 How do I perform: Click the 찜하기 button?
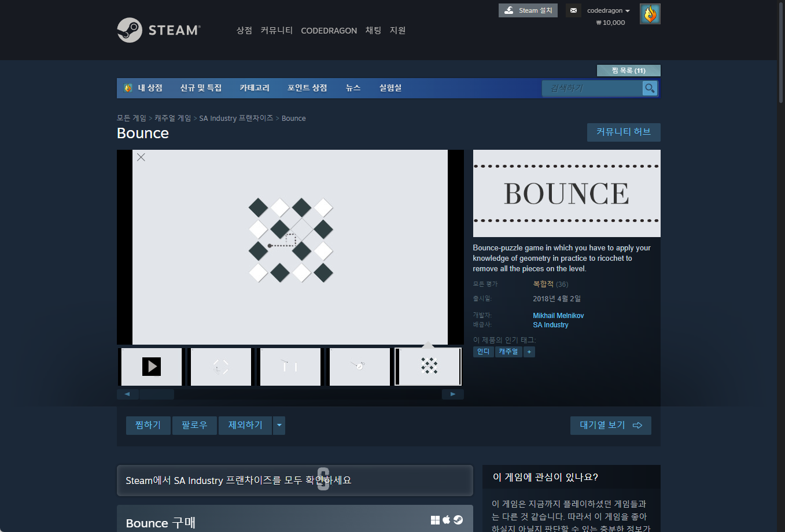tap(148, 426)
